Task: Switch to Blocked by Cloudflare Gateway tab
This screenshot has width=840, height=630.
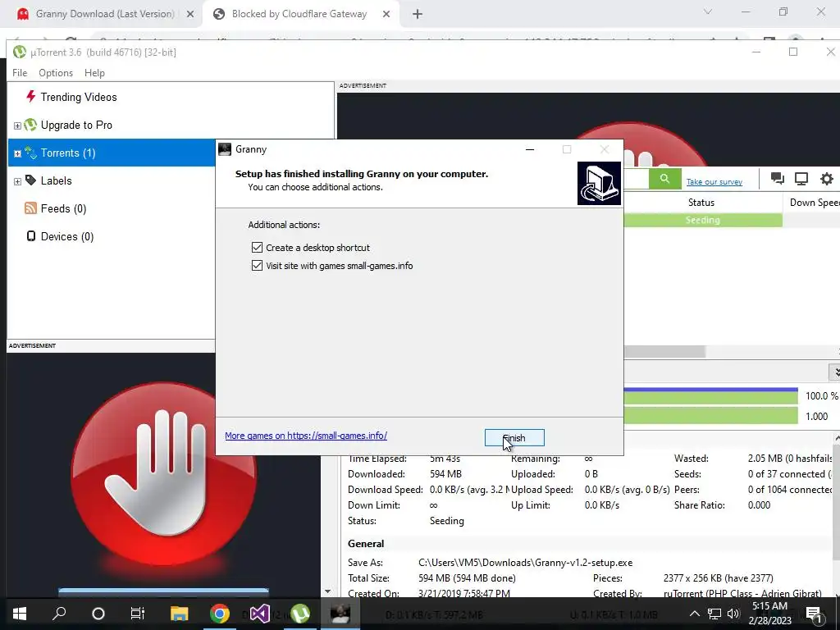Action: (299, 14)
